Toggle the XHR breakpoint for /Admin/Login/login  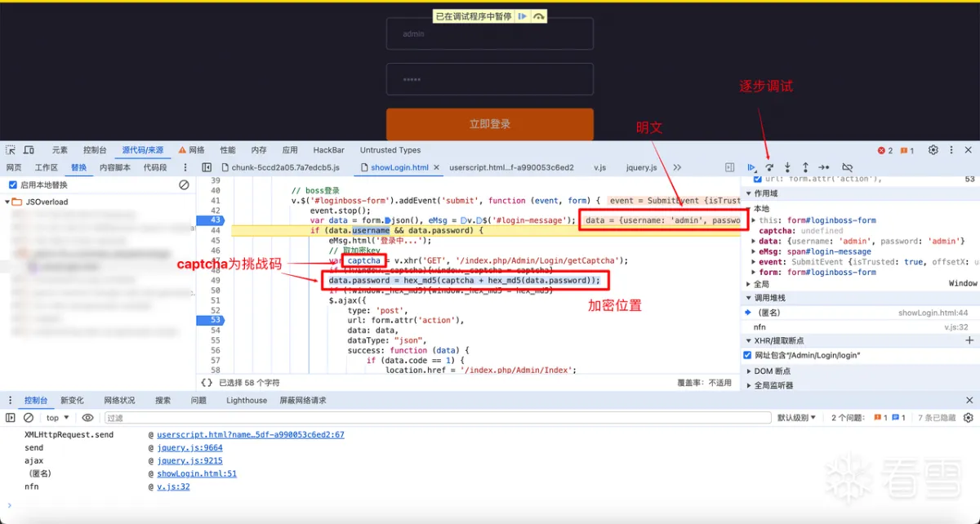click(747, 356)
